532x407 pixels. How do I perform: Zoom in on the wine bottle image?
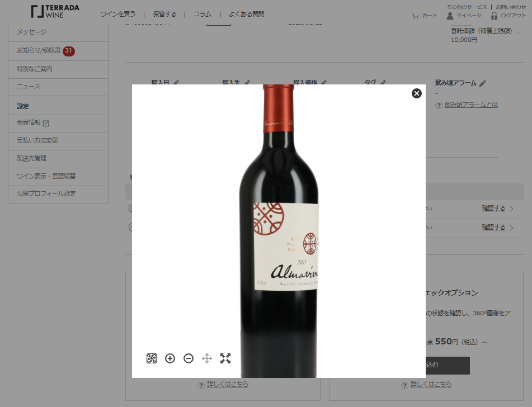point(170,358)
